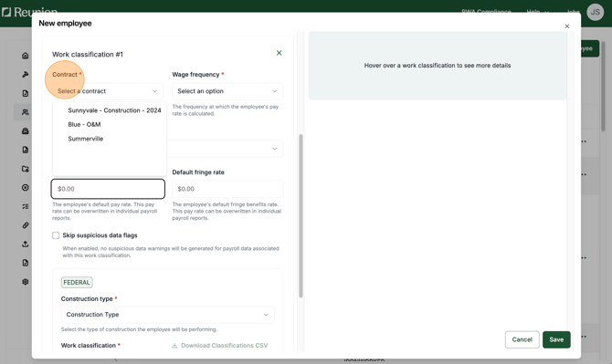Screen dimensions: 612x364
Task: Click the circled X icon in the sidebar
Action: pos(26,187)
